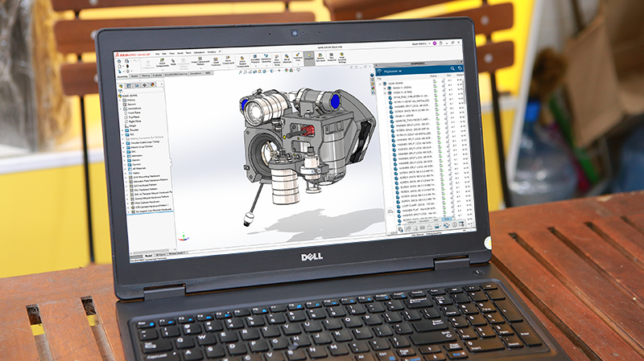Open the search icon in MySession panel
The width and height of the screenshot is (644, 361).
[454, 68]
